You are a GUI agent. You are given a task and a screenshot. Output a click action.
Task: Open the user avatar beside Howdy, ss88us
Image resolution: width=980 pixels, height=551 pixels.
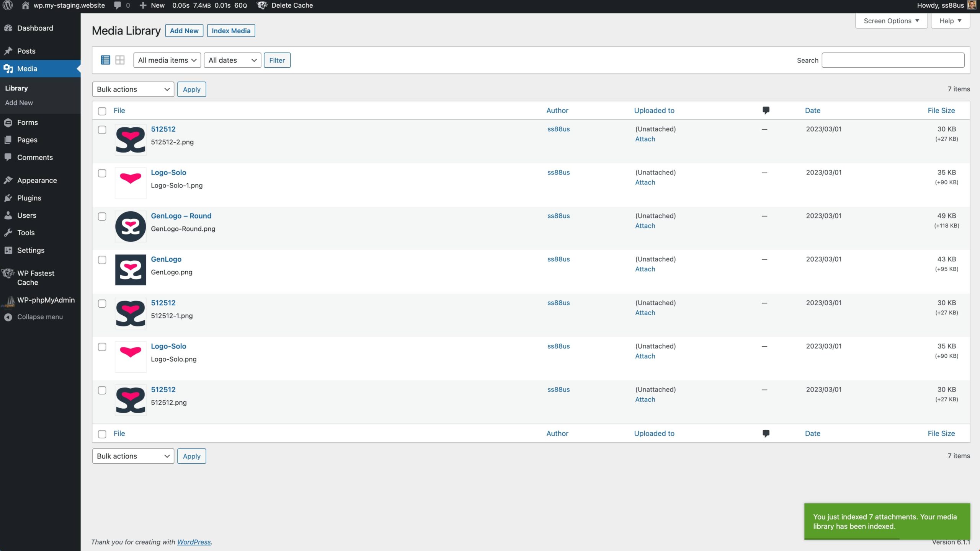pos(972,5)
